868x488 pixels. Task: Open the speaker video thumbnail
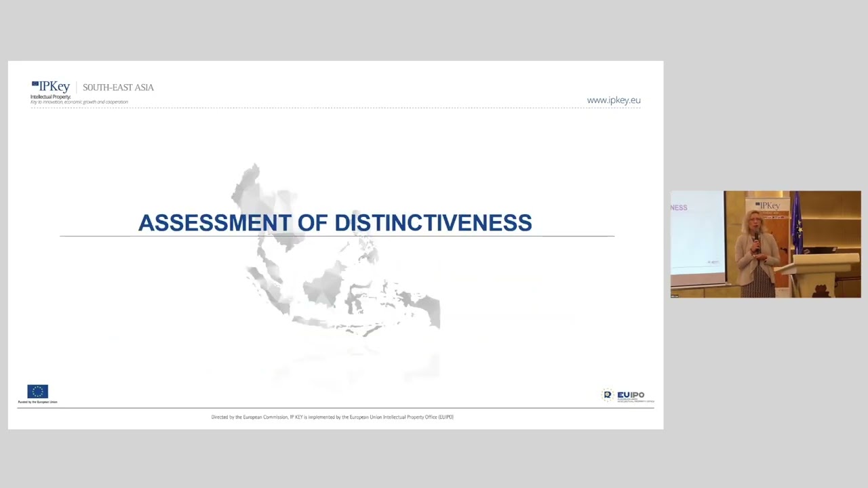coord(766,244)
